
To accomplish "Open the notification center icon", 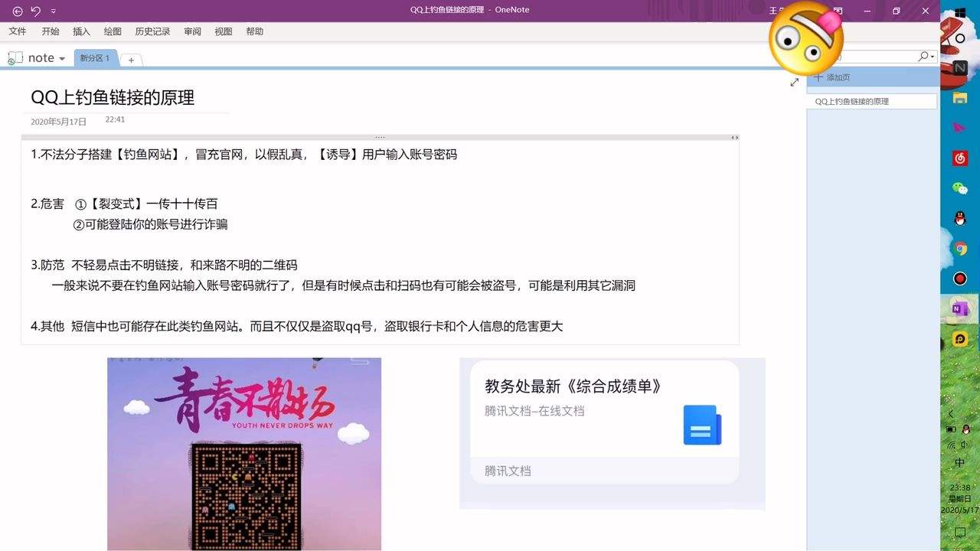I will click(x=960, y=533).
